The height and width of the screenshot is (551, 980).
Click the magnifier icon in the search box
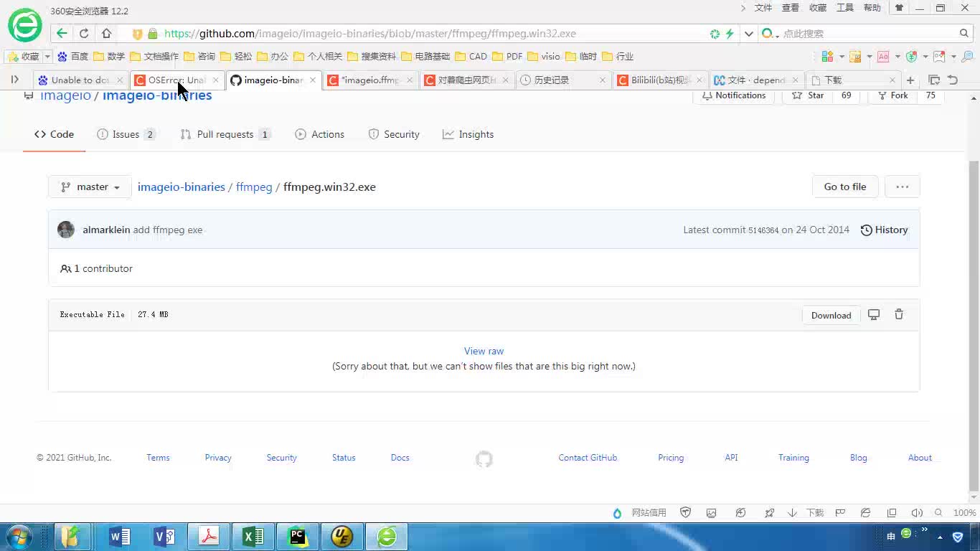click(x=964, y=33)
